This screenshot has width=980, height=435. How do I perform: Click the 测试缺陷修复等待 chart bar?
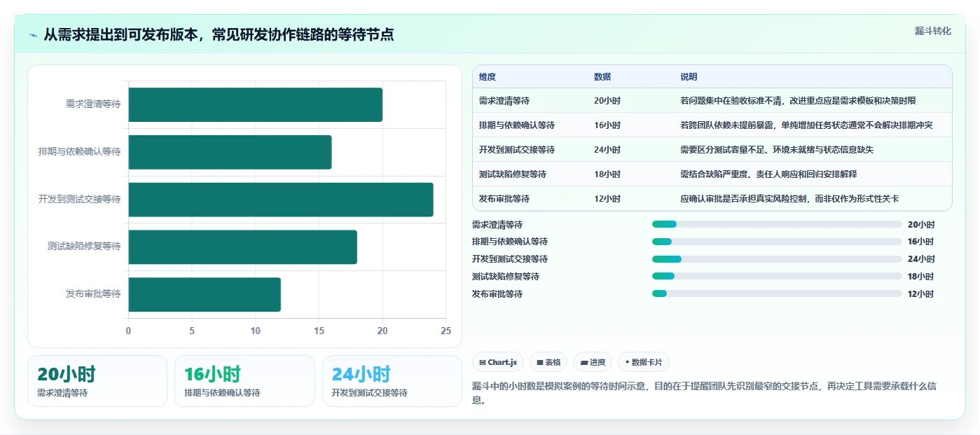(x=242, y=247)
